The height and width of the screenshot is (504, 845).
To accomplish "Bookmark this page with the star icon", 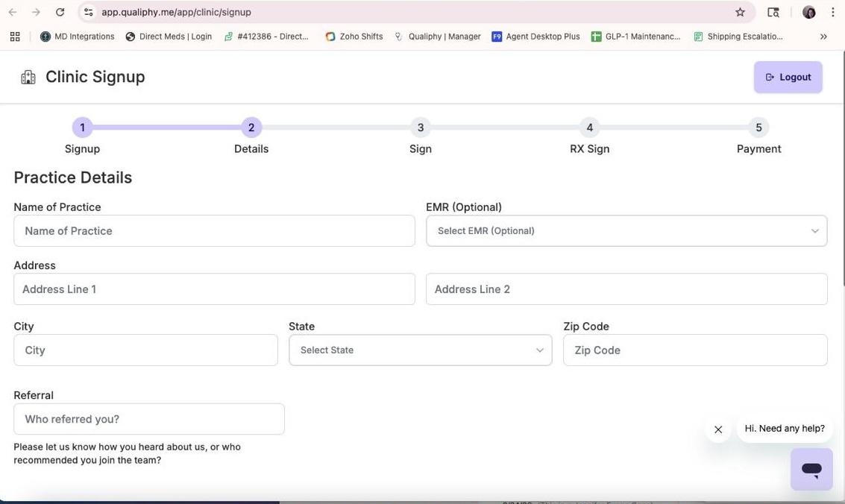I will (740, 12).
